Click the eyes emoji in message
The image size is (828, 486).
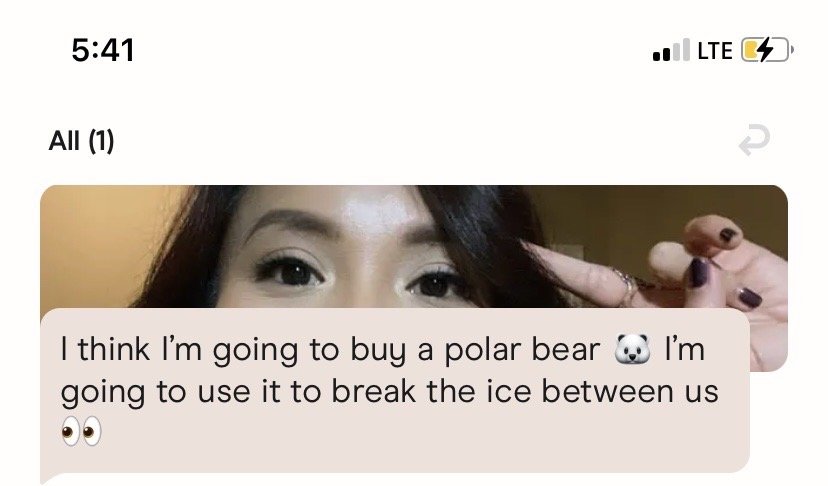pos(81,432)
